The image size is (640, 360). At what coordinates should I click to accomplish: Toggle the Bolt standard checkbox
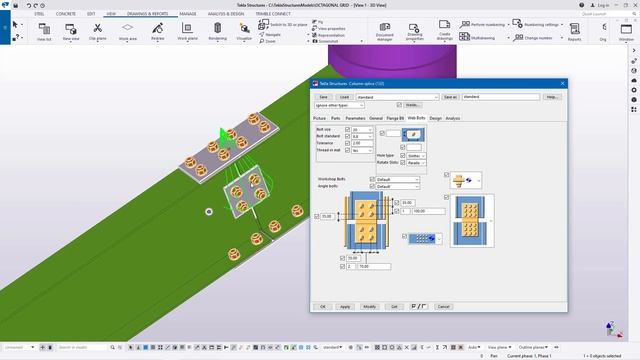tap(347, 136)
